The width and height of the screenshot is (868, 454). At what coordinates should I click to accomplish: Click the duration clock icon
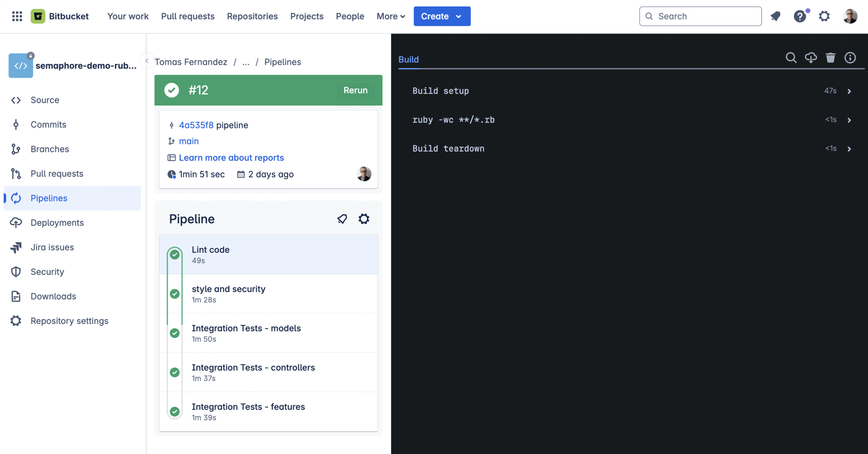(172, 174)
